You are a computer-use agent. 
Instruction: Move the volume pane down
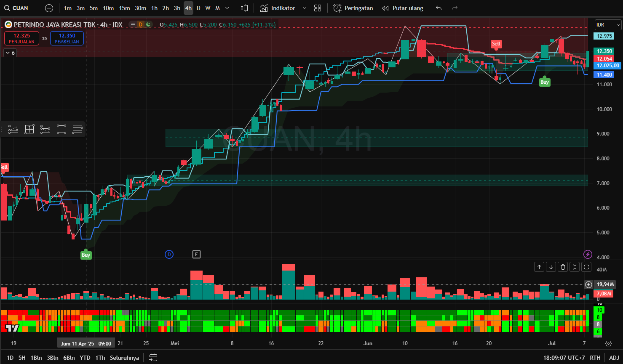pos(551,267)
